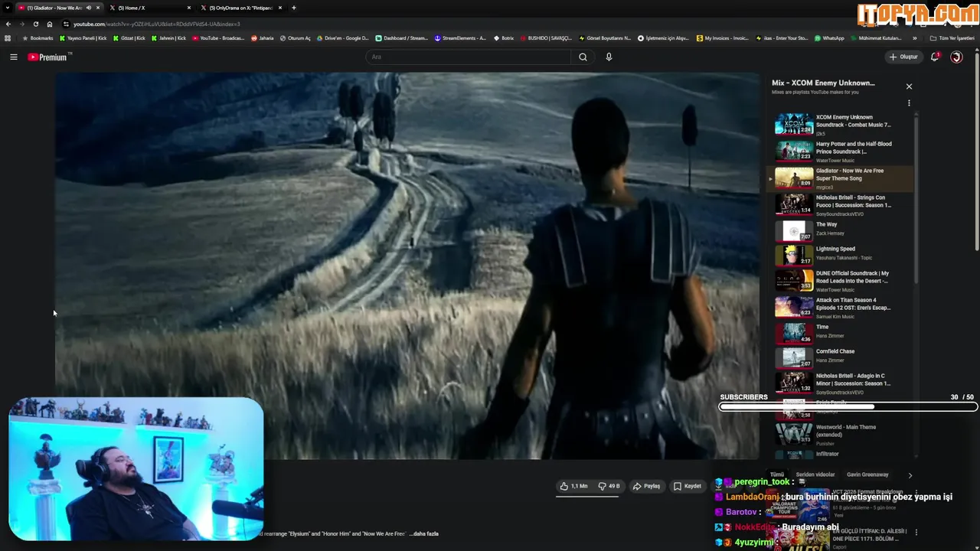This screenshot has width=980, height=551.
Task: Click the Oluştur create button
Action: (903, 57)
